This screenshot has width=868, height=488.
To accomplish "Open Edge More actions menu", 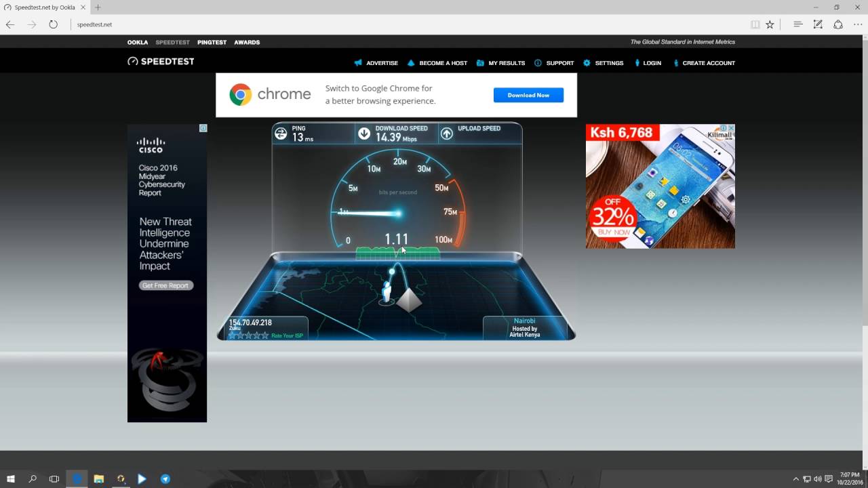I will click(x=858, y=24).
